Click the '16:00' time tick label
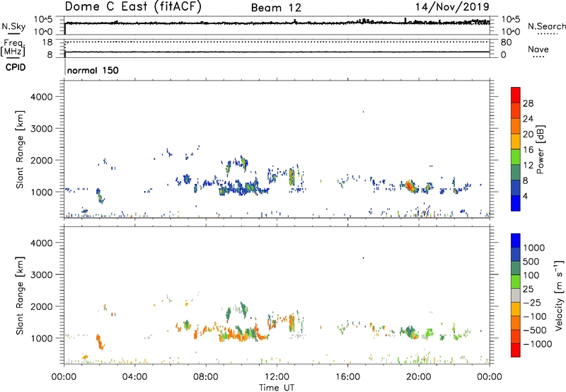The height and width of the screenshot is (392, 566). click(x=347, y=377)
